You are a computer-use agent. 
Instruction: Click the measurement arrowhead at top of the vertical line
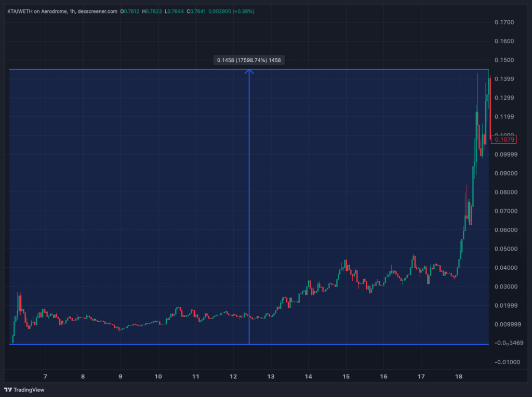[x=249, y=71]
